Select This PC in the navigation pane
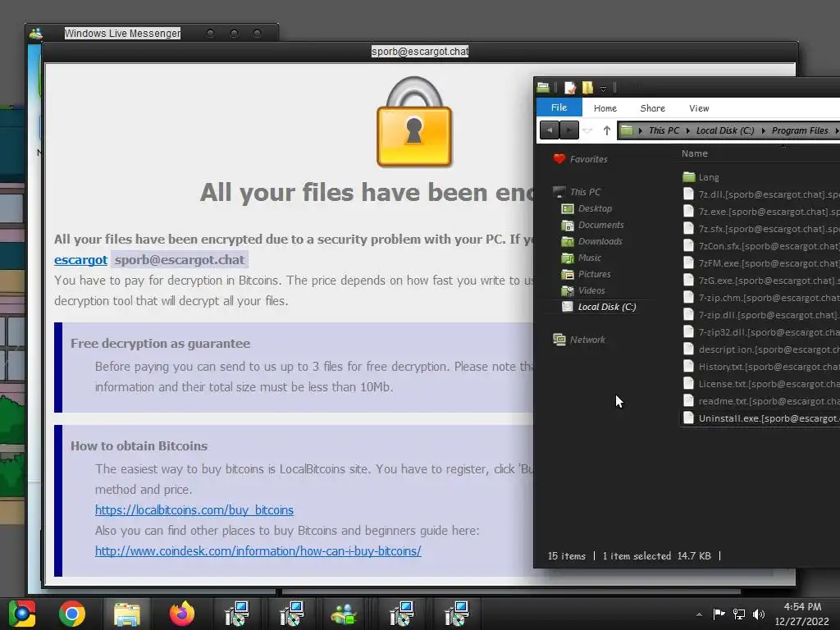Screen dimensions: 840x630 point(585,192)
